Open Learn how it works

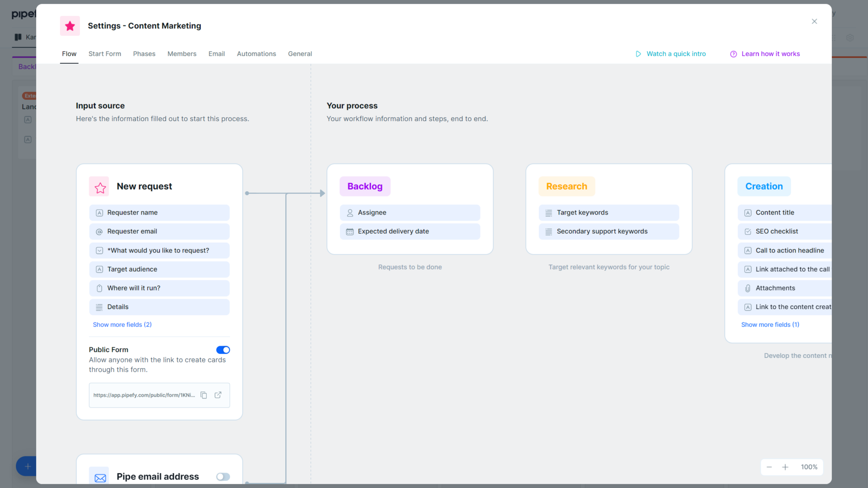pyautogui.click(x=770, y=54)
